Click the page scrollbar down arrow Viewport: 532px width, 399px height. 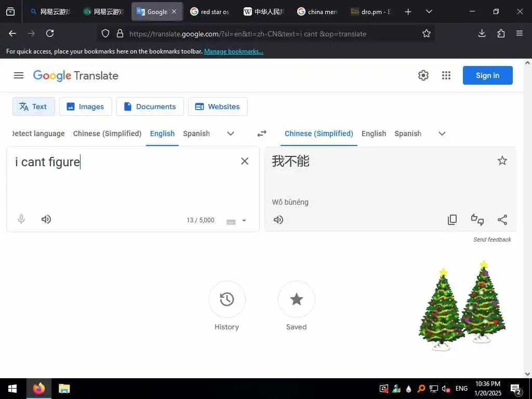[x=527, y=374]
